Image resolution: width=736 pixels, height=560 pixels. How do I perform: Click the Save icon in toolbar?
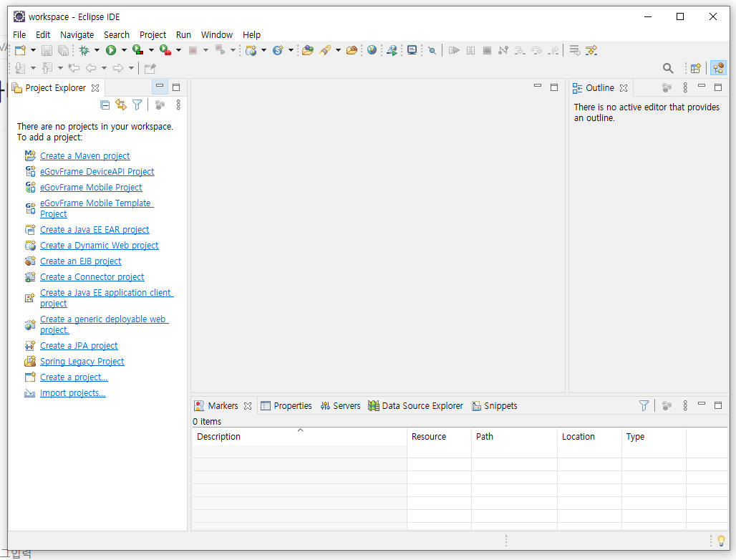(47, 50)
